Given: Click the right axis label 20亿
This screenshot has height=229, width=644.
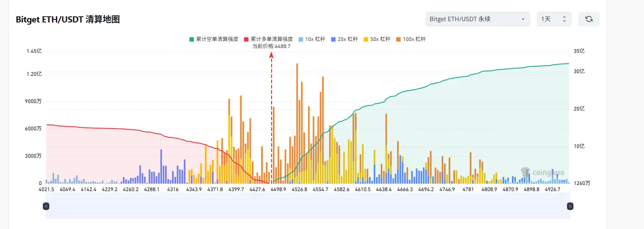Looking at the screenshot, I should (x=579, y=108).
